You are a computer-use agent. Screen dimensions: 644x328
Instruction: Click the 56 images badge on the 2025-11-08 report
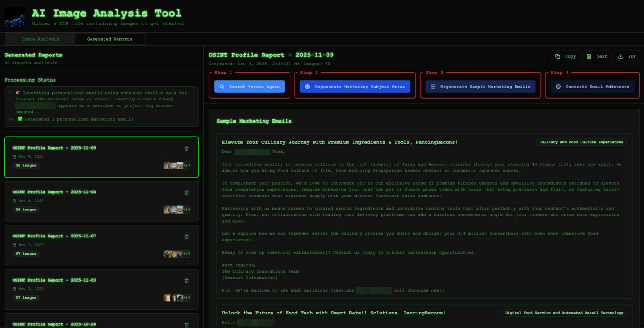[x=26, y=210]
